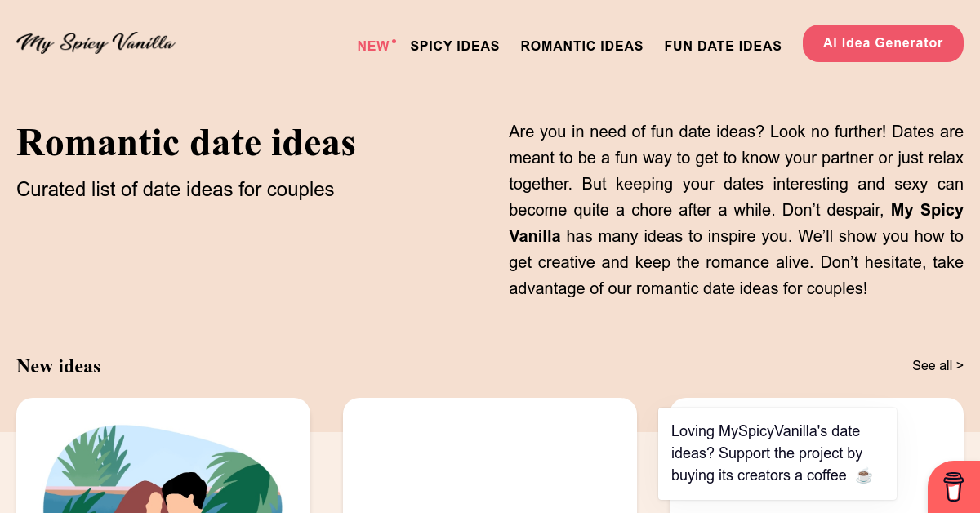Select ROMANTIC IDEAS from the nav bar
This screenshot has width=980, height=513.
click(x=582, y=47)
